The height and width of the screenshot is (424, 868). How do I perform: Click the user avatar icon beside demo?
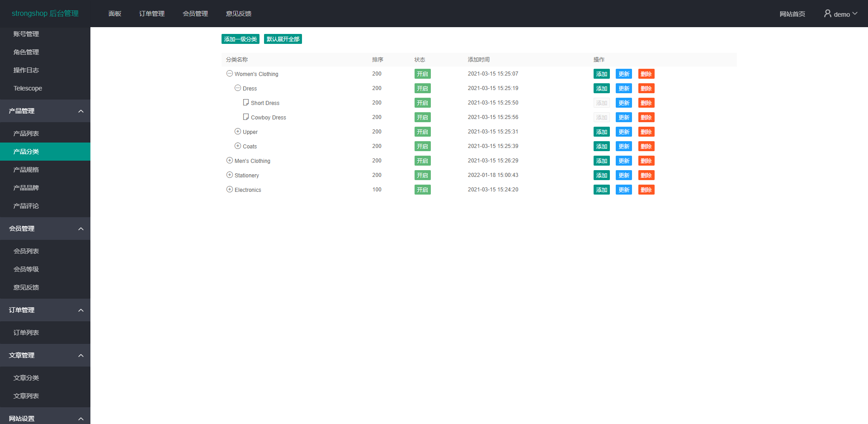click(828, 14)
